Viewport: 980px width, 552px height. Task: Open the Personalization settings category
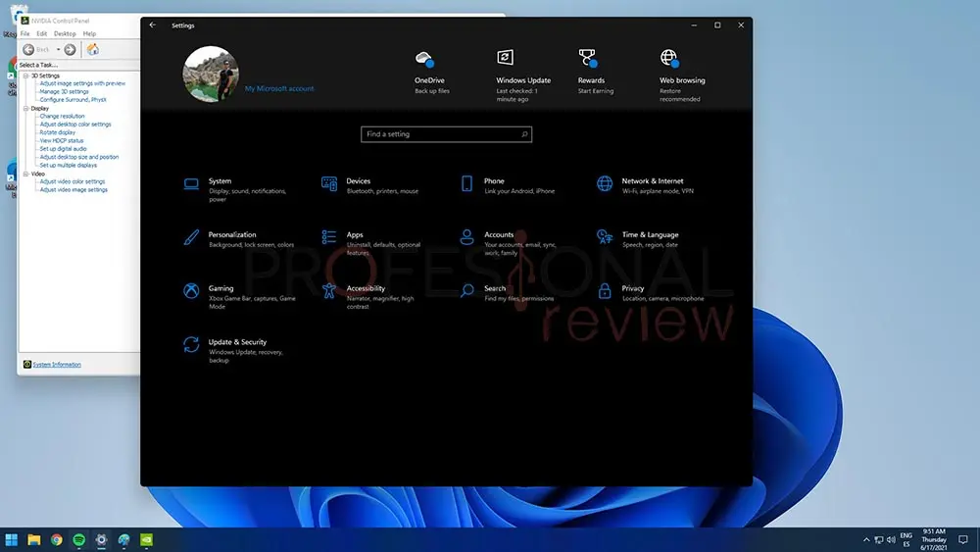(238, 239)
